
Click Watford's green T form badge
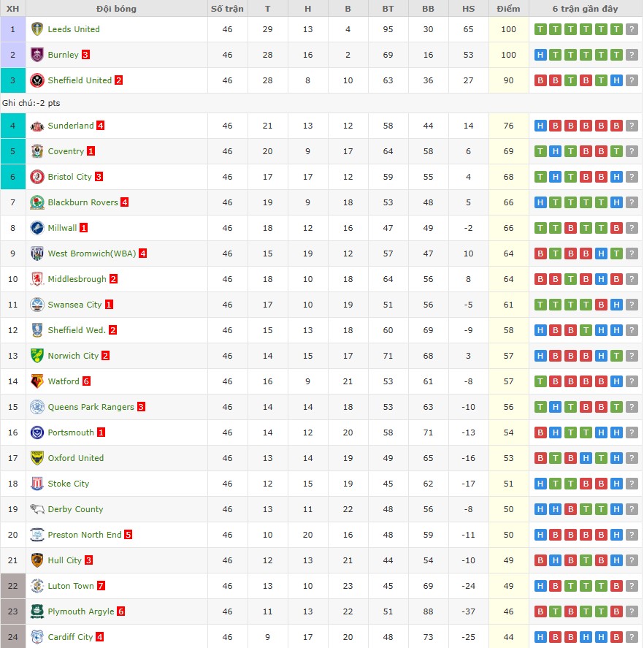pos(540,381)
